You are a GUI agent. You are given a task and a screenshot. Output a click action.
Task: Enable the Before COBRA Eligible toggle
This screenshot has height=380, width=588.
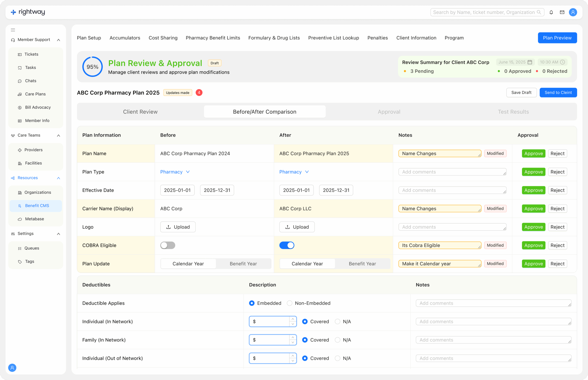(x=168, y=245)
